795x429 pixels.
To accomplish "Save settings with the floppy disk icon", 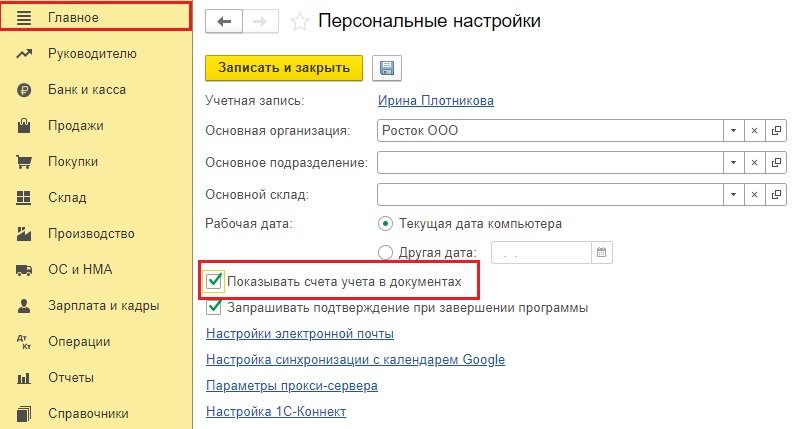I will 387,68.
